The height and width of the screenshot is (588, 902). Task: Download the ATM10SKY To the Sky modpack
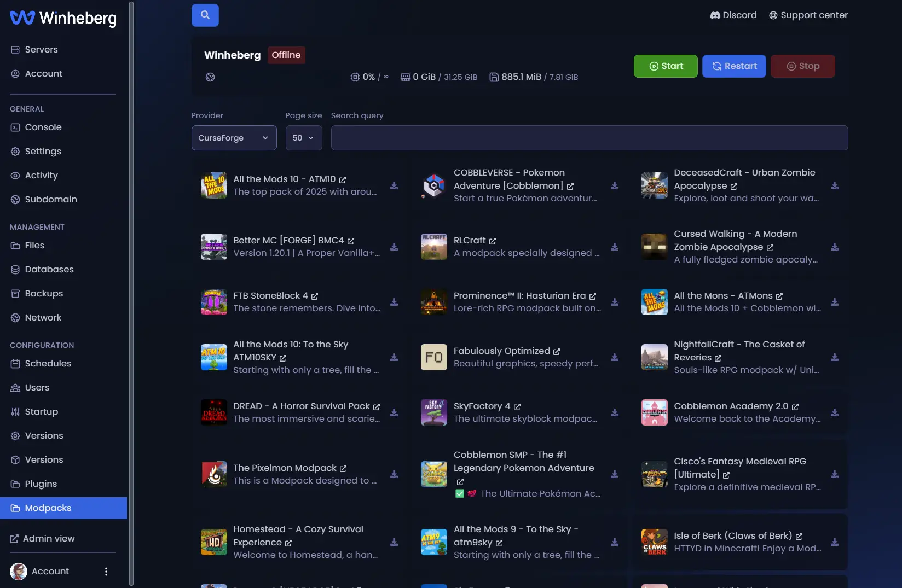(394, 357)
